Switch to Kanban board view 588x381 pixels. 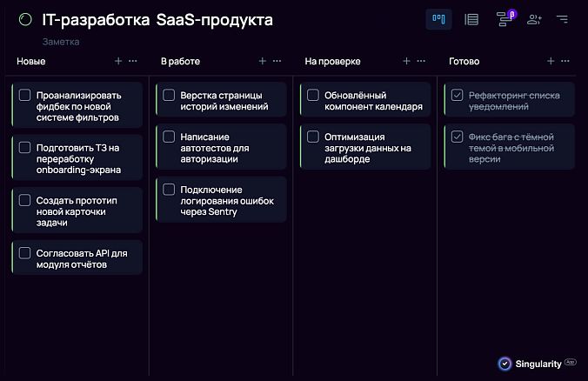click(x=438, y=19)
